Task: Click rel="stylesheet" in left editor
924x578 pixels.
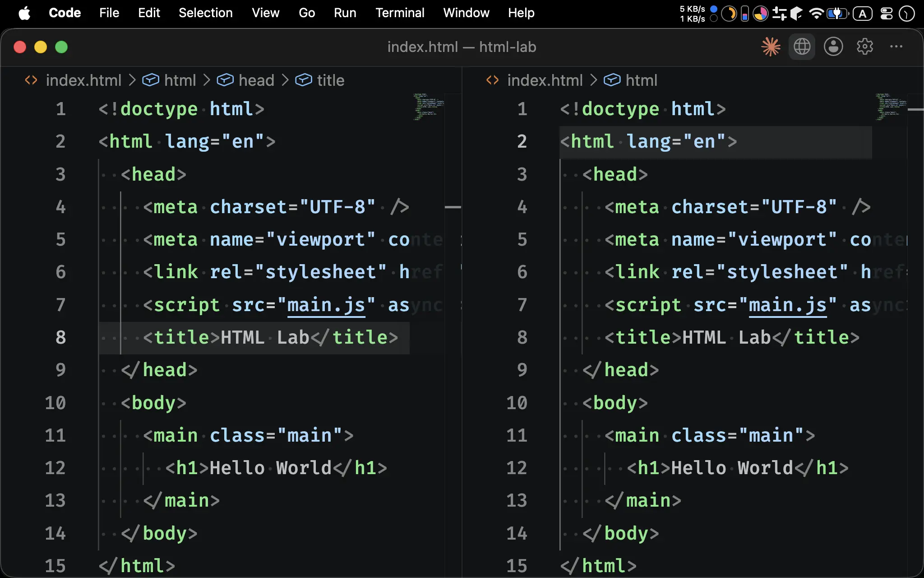Action: pyautogui.click(x=298, y=272)
